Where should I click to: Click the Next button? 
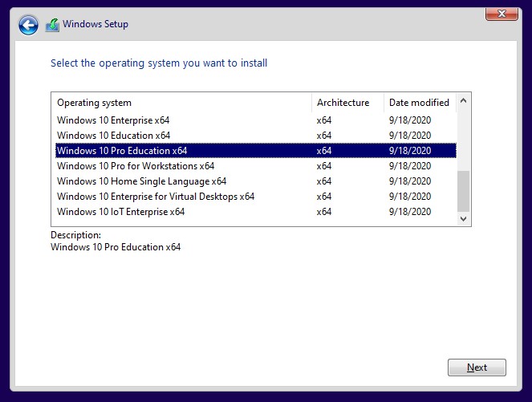click(x=477, y=367)
